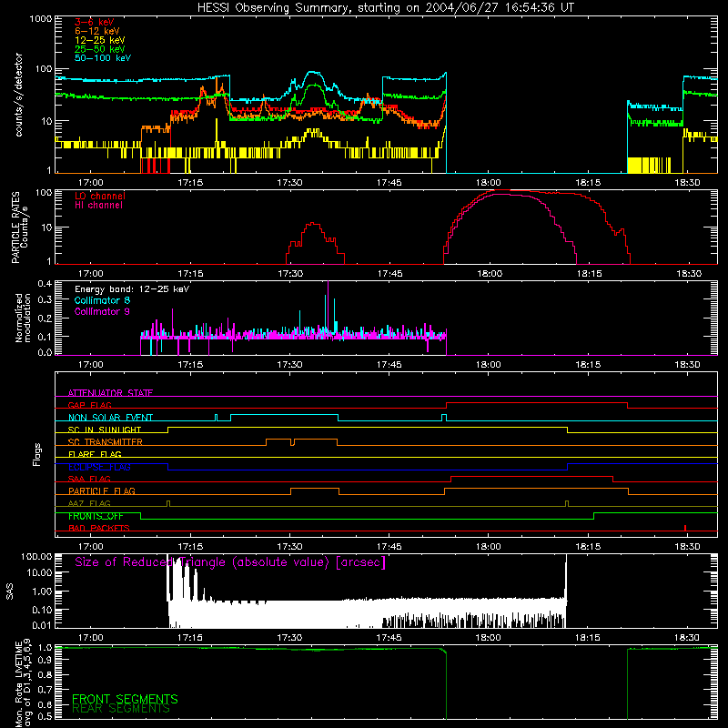Click the A4Z FLAG label

click(x=89, y=503)
